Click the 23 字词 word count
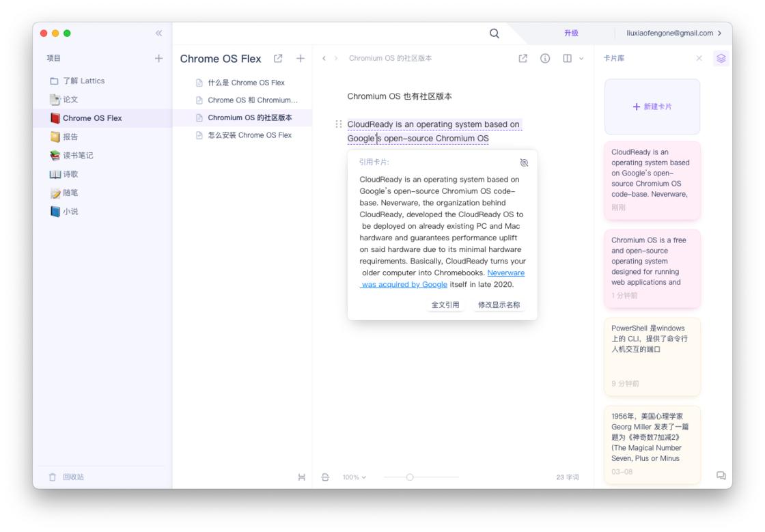 (568, 477)
